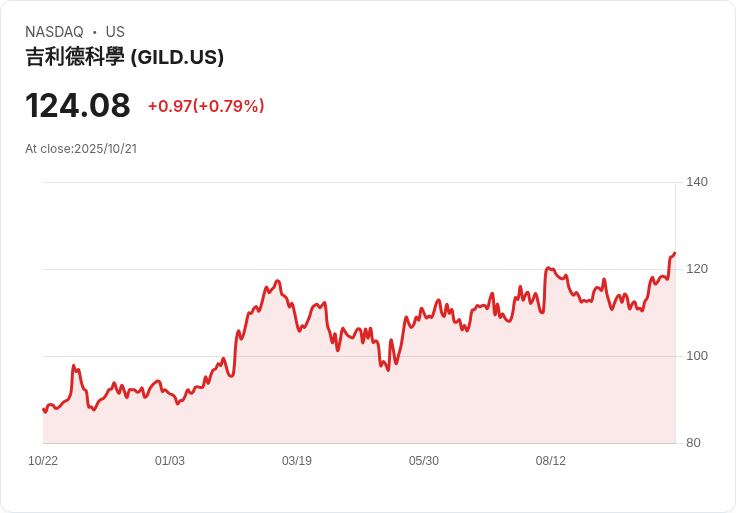This screenshot has width=736, height=513.
Task: Click the 03/19 date axis label
Action: point(297,460)
